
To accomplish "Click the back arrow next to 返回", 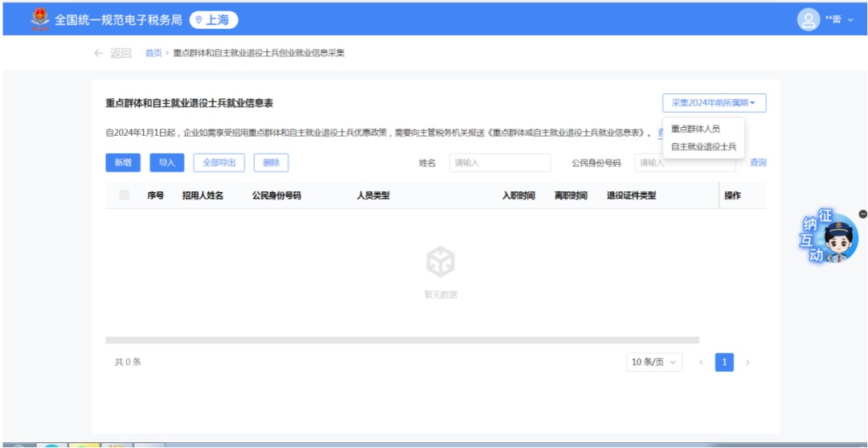I will [x=99, y=53].
